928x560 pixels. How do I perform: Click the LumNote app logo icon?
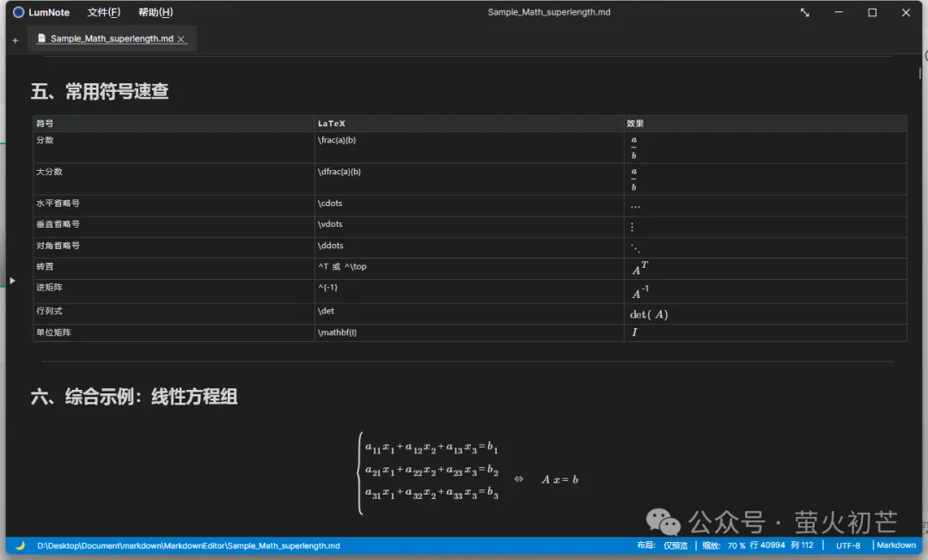click(x=18, y=12)
